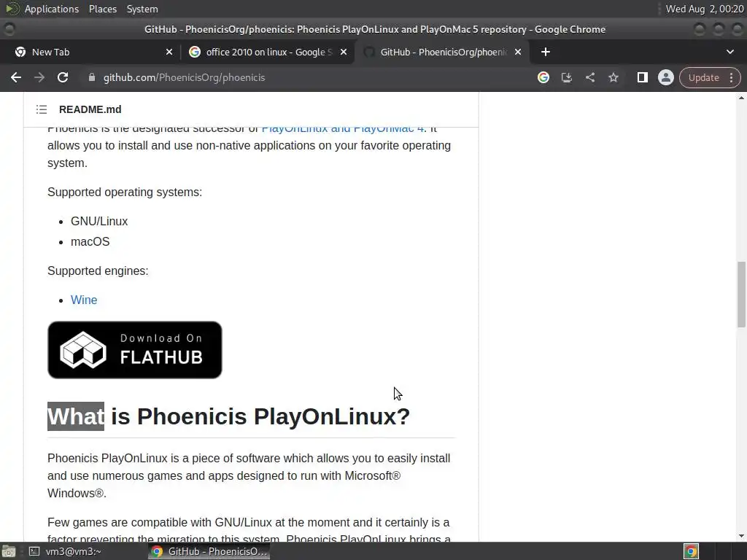Click the What is Phoenicis PlayOnLinux heading
This screenshot has height=560, width=747.
pos(228,416)
